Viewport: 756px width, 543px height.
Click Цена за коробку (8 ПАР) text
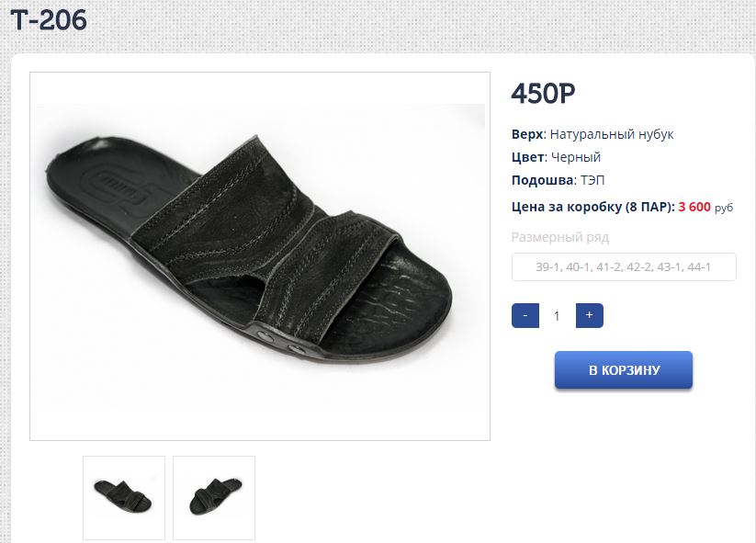coord(592,207)
